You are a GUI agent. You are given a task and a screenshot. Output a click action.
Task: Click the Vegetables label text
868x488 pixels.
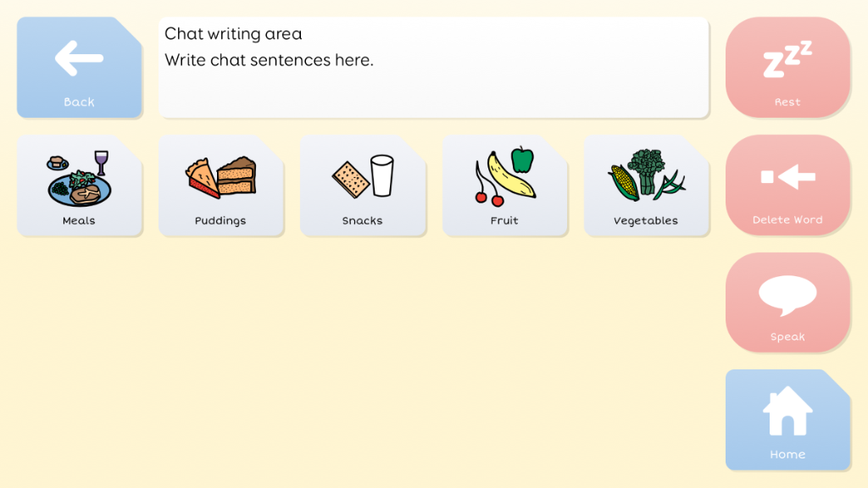click(645, 221)
